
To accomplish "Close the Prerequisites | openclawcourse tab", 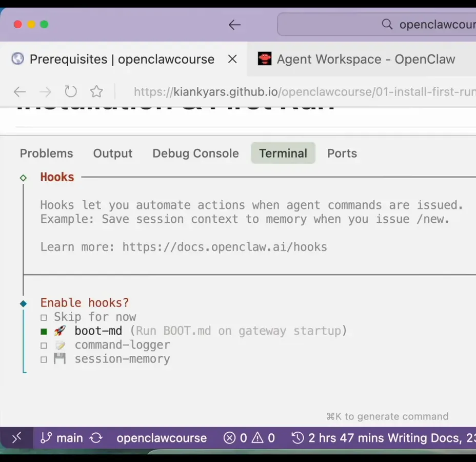I will 232,59.
